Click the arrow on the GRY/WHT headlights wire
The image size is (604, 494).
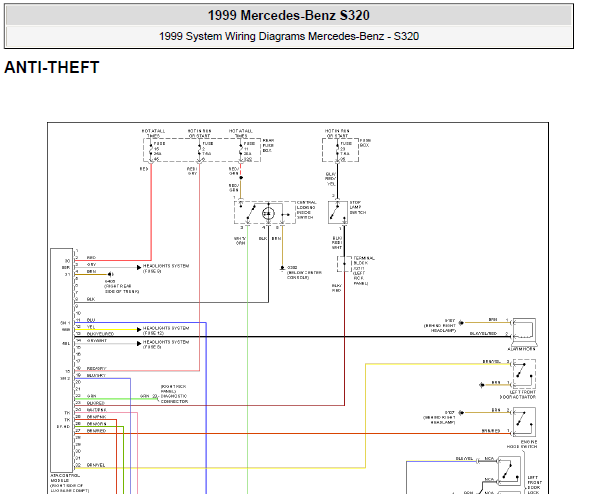click(x=139, y=343)
